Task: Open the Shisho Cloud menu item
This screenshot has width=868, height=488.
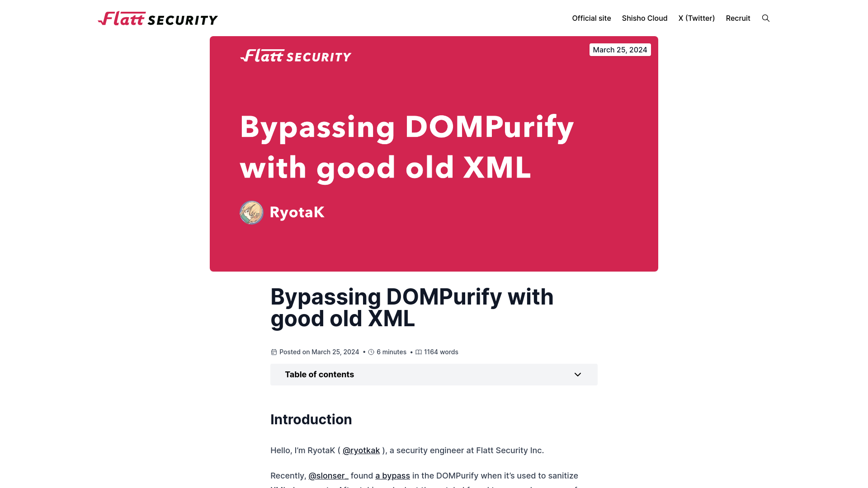Action: coord(644,18)
